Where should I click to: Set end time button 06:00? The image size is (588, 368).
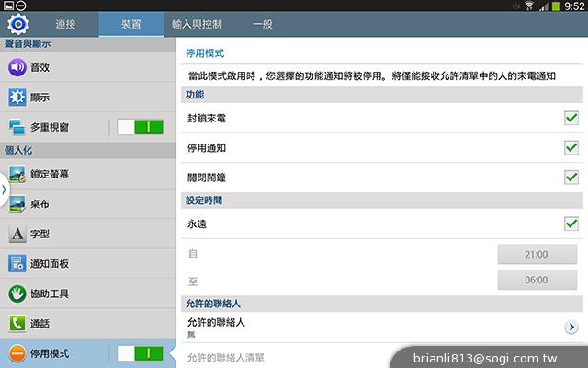pyautogui.click(x=536, y=281)
